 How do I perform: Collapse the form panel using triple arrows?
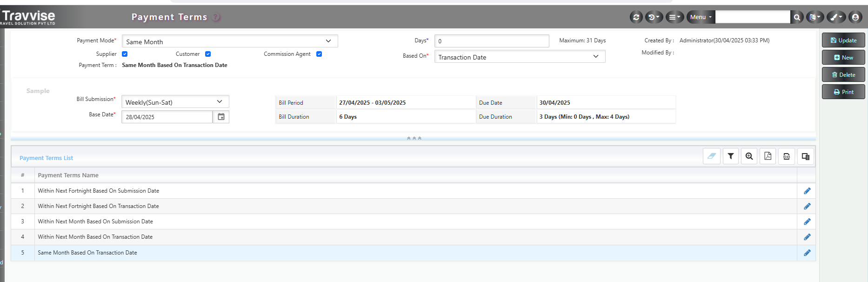tap(414, 138)
